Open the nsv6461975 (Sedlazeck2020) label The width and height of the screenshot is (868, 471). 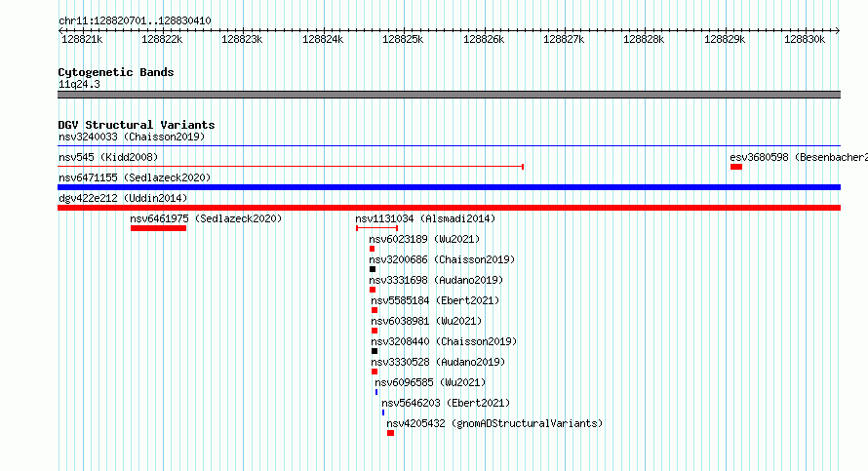[x=206, y=218]
